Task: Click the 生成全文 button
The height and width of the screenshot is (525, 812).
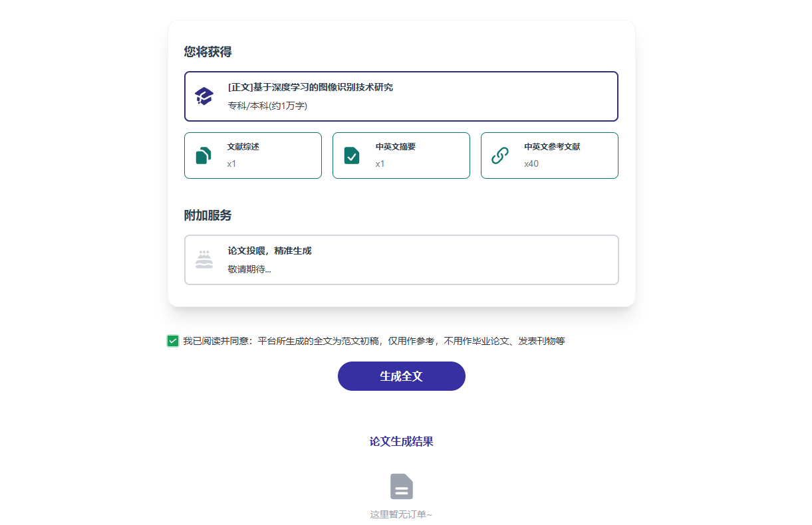Action: [x=402, y=376]
